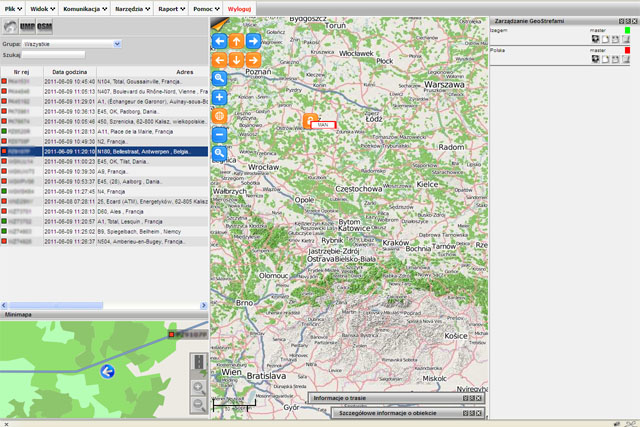
Task: Click the red Wyloguj logout link
Action: click(x=239, y=9)
